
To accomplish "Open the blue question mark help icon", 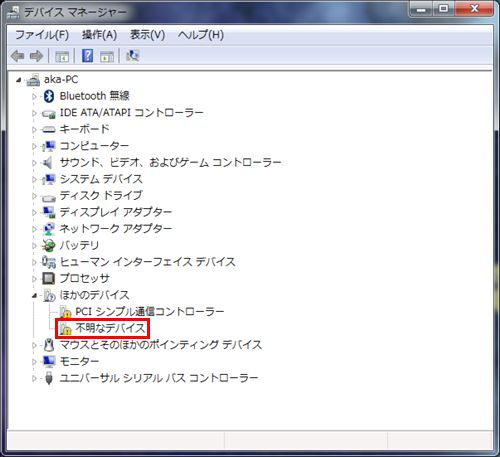I will pos(87,56).
